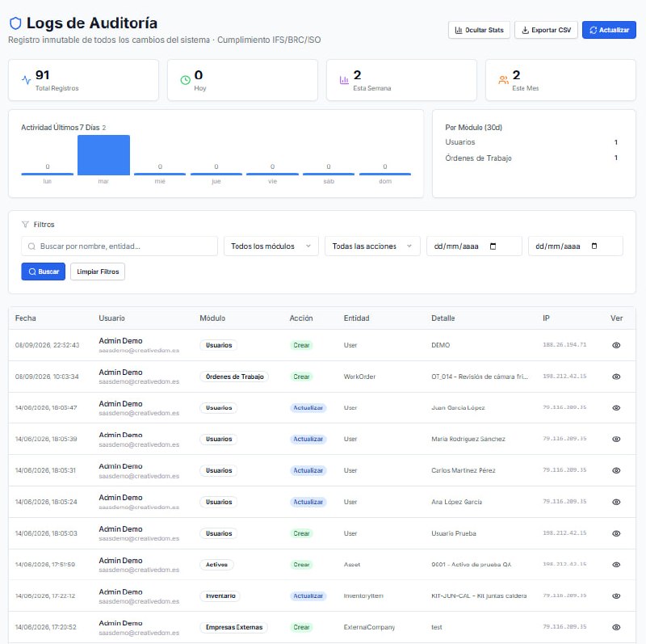The image size is (646, 644).
Task: Export the logs with Exportar CSV
Action: pos(546,30)
